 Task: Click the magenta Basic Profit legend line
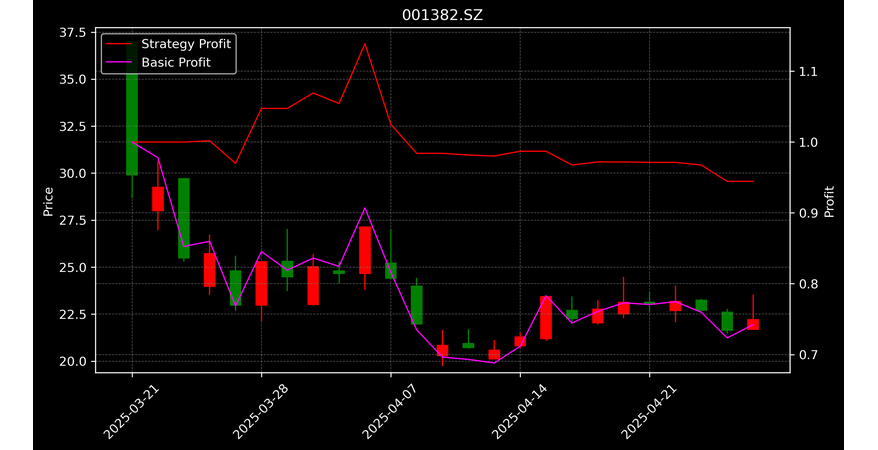coord(120,63)
